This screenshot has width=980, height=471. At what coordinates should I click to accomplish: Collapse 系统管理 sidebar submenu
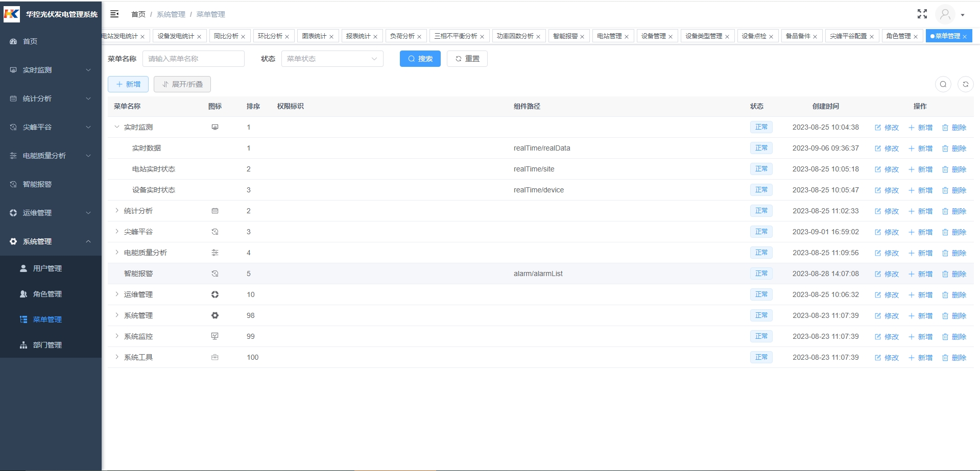click(51, 241)
